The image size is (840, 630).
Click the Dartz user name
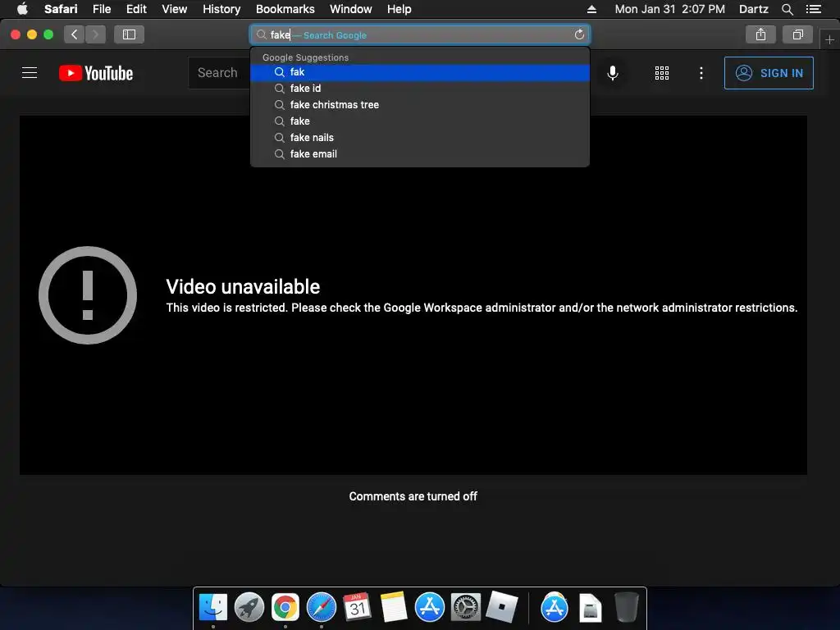pos(753,9)
